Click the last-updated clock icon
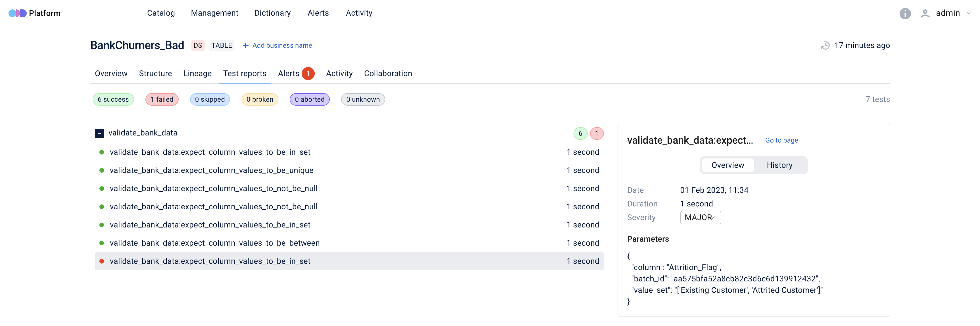 pos(825,46)
